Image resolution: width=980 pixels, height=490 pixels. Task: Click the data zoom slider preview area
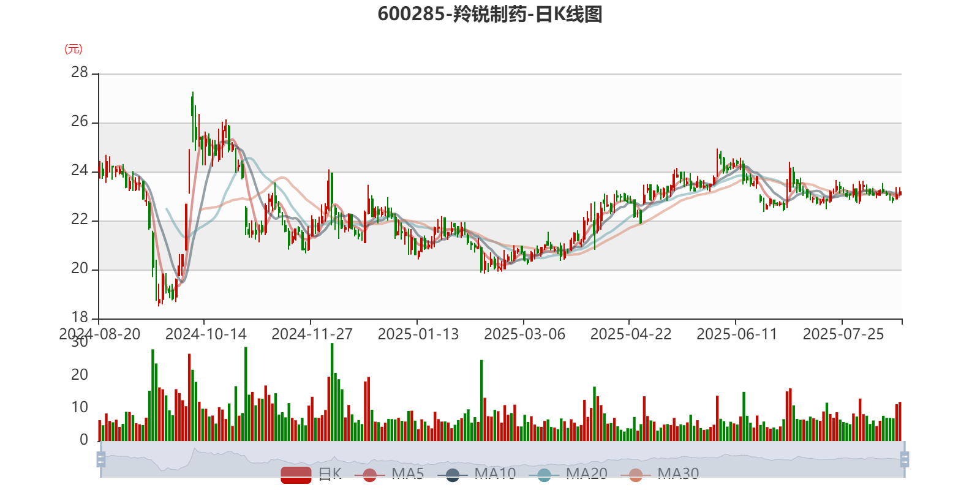[x=502, y=459]
